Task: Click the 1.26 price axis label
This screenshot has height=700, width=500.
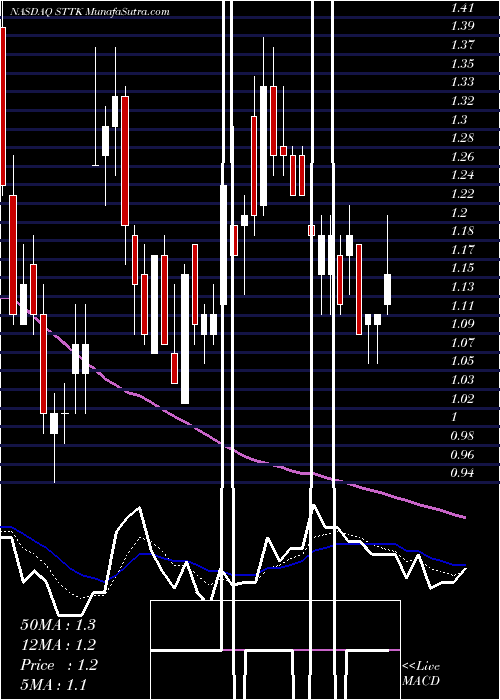Action: 462,156
